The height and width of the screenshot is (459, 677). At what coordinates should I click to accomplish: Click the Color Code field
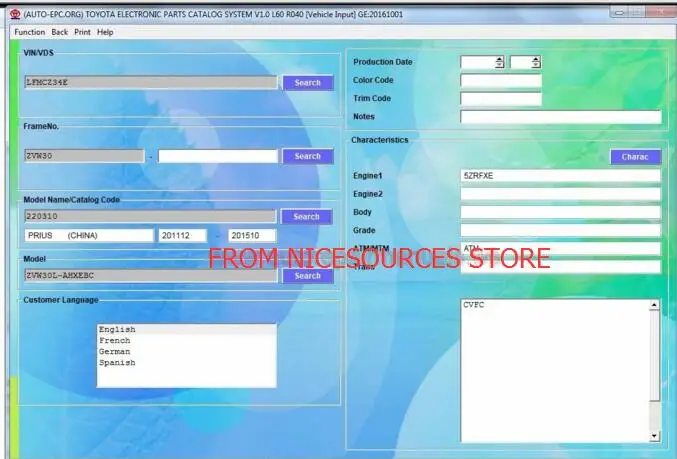point(501,80)
